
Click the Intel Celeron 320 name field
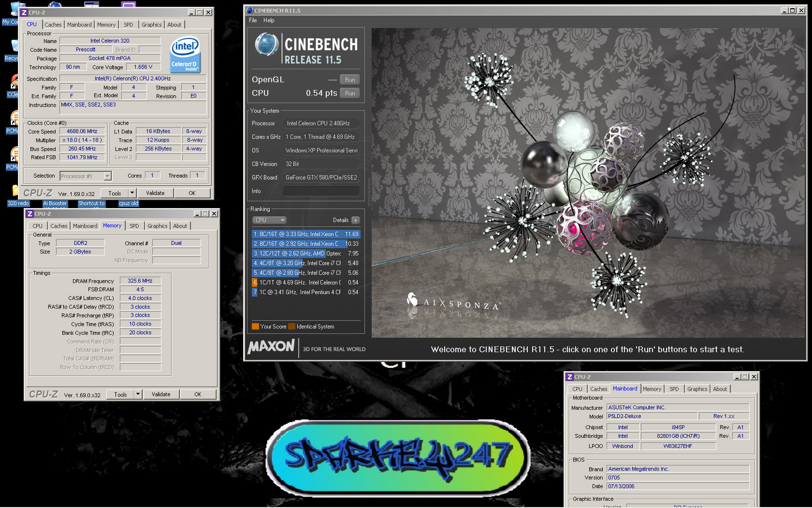click(110, 41)
